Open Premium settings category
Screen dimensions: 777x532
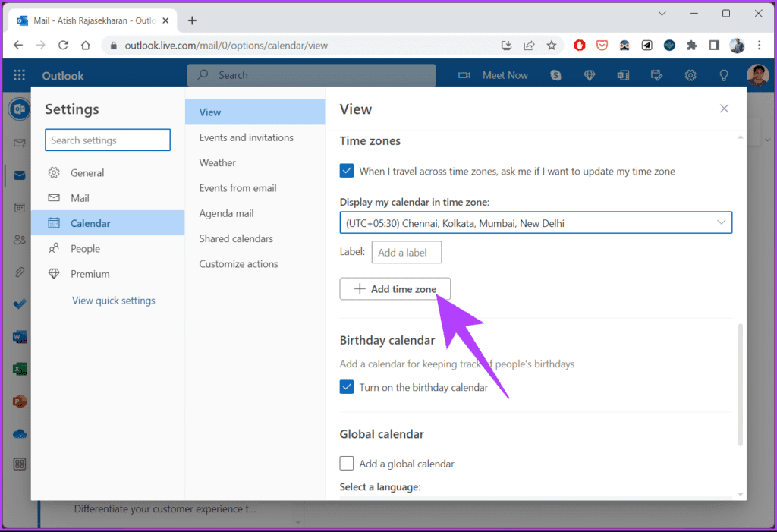click(x=108, y=274)
